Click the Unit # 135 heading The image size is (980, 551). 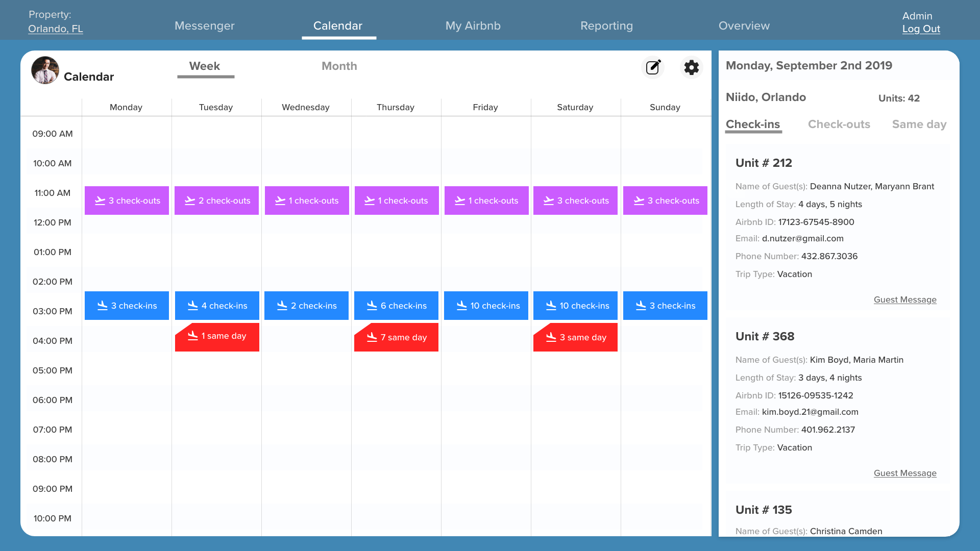(764, 510)
